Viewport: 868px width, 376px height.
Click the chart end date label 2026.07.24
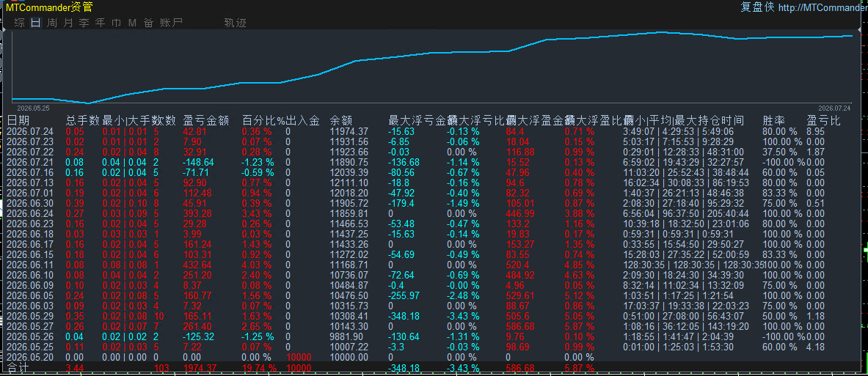coord(835,108)
